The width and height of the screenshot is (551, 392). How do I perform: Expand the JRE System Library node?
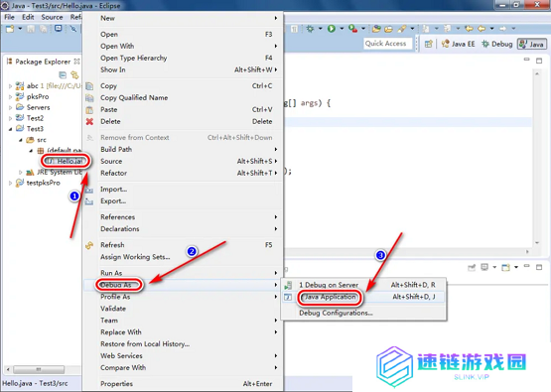pyautogui.click(x=21, y=172)
